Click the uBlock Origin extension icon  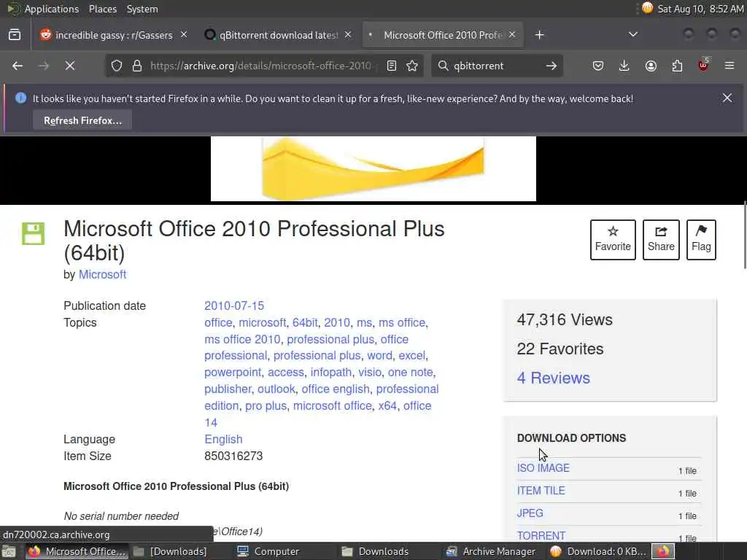click(x=703, y=65)
